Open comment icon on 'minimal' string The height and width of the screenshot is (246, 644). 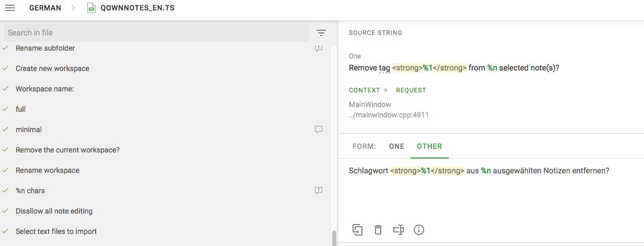[x=319, y=130]
